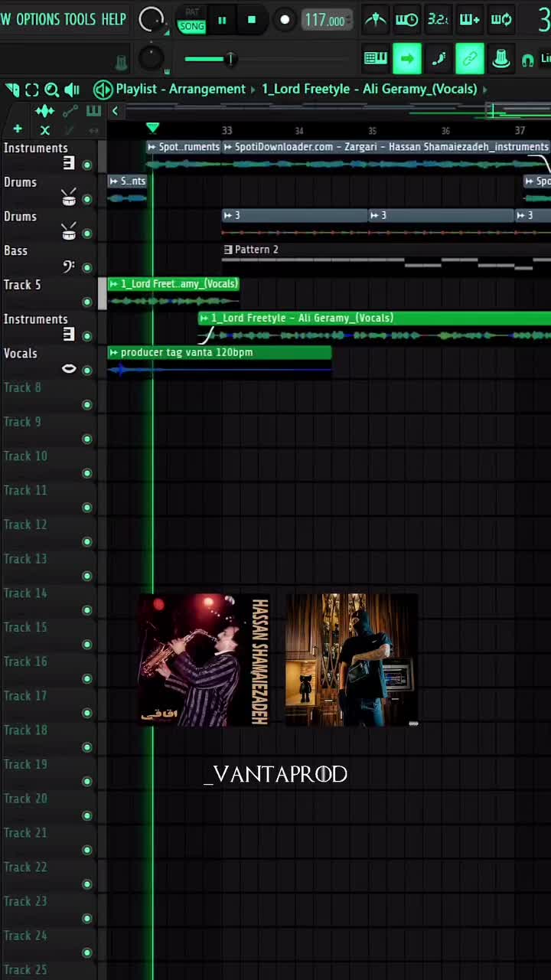
Task: Stop playback with the stop button
Action: tap(252, 21)
